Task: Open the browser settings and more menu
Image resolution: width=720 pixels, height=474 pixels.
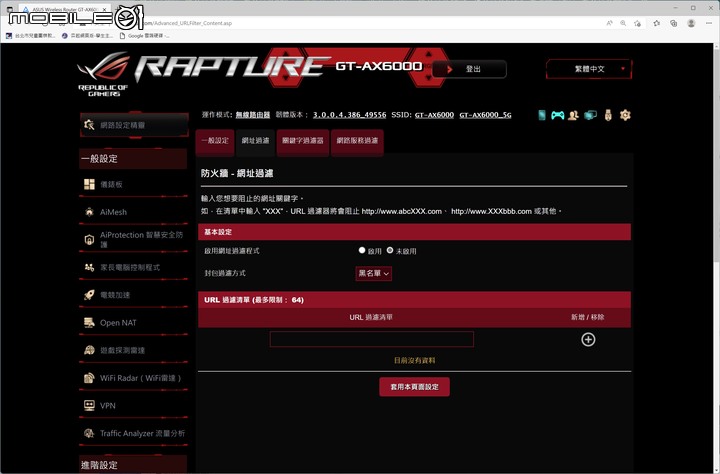Action: point(709,23)
